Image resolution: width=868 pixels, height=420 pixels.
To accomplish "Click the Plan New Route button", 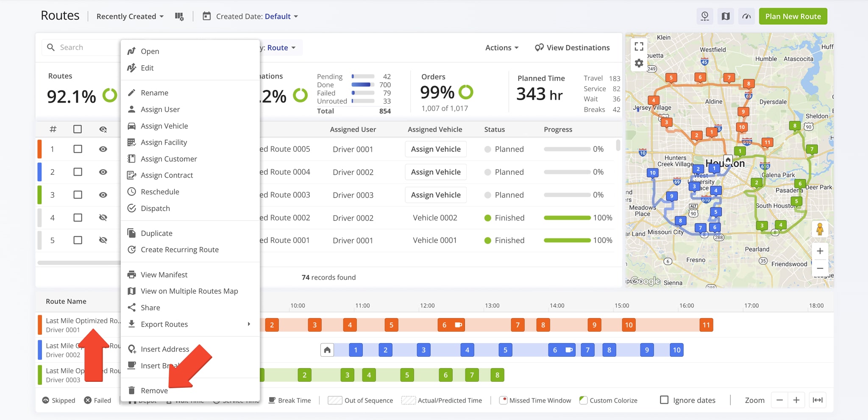I will pos(793,16).
